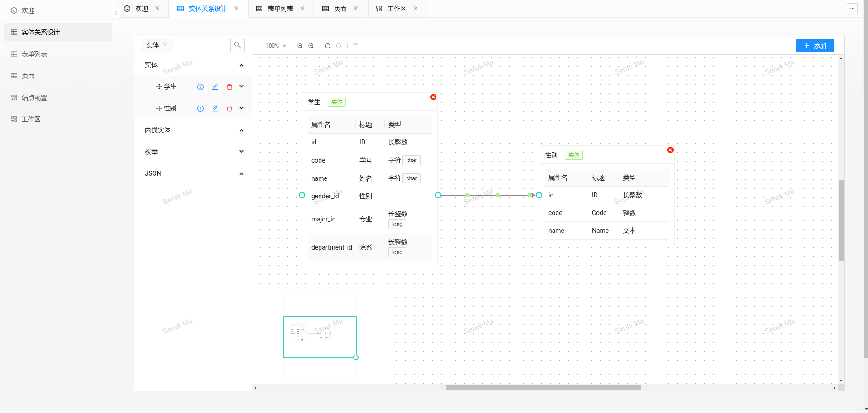The width and height of the screenshot is (868, 413).
Task: Click the minimap viewport rectangle
Action: 320,337
